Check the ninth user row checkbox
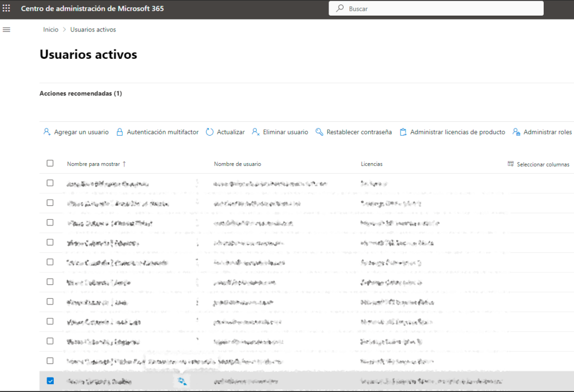574x392 pixels. point(50,342)
